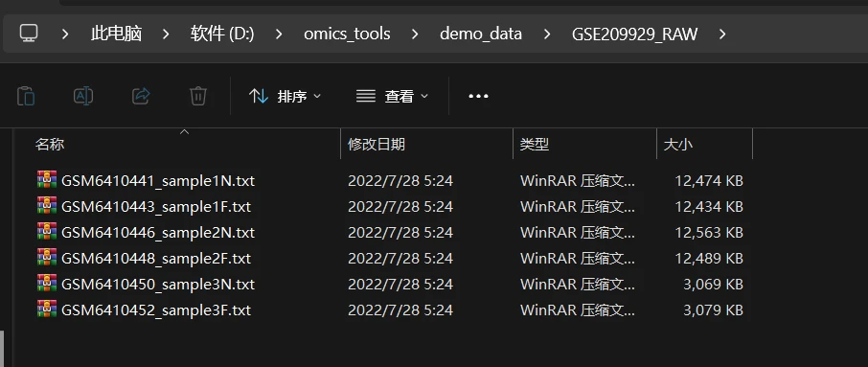Click the rename icon in toolbar

pyautogui.click(x=83, y=97)
